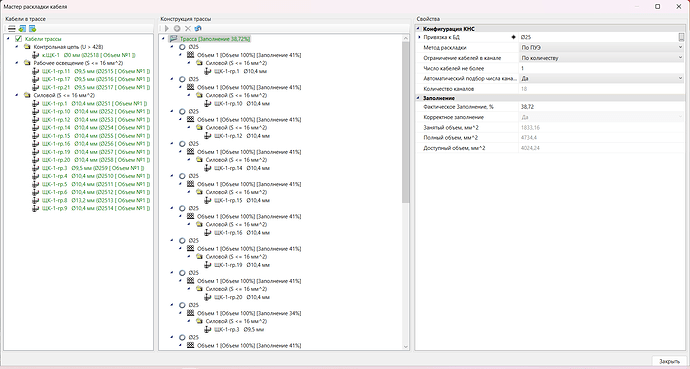
Task: Collapse the Трасса root node arrow
Action: point(164,39)
